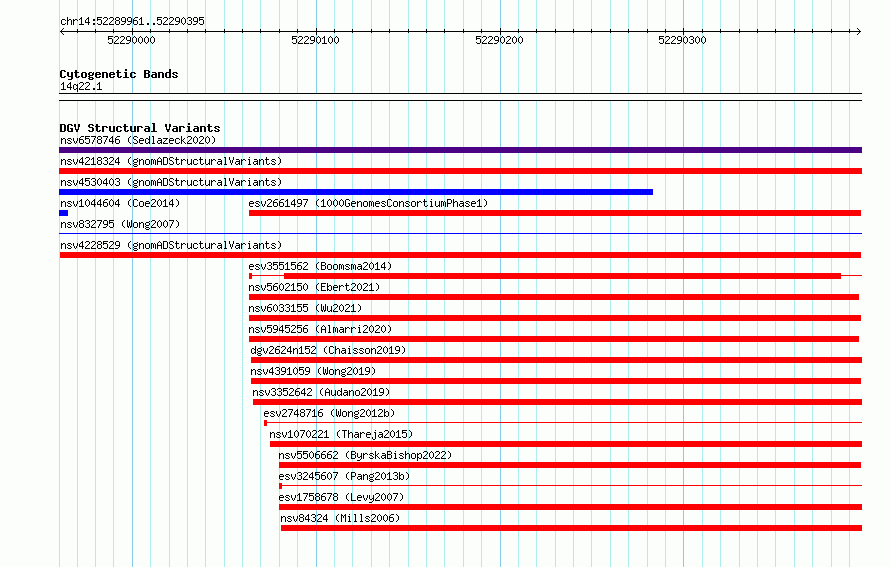
Task: Click the nsv1070221 (Thareja2015) label
Action: [x=341, y=434]
